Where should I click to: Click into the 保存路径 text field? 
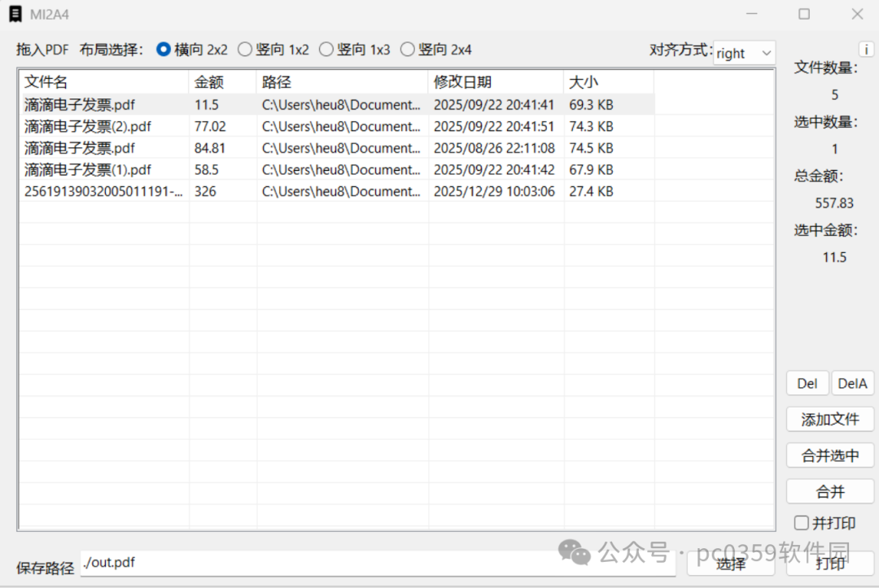pyautogui.click(x=377, y=564)
